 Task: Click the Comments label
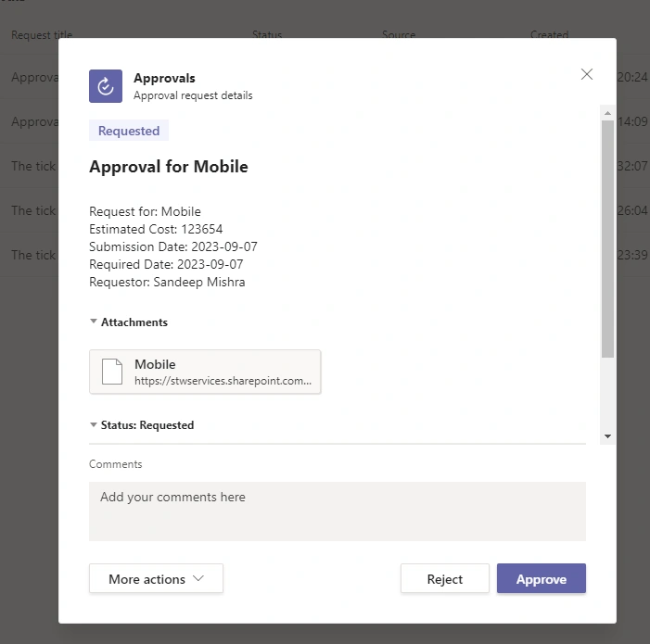pyautogui.click(x=116, y=464)
